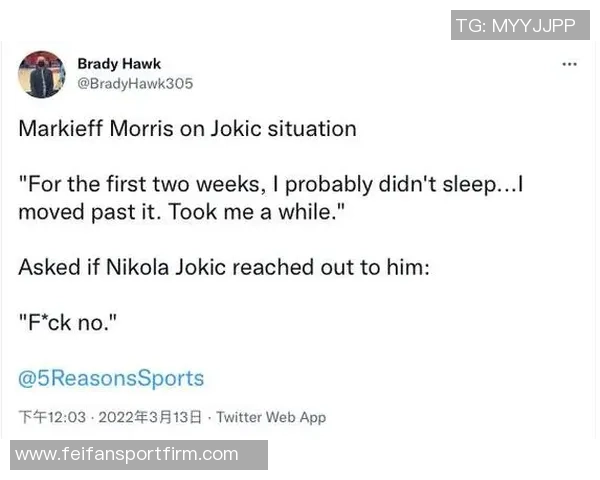Click the phrase "For the first two weeks"

pos(134,184)
